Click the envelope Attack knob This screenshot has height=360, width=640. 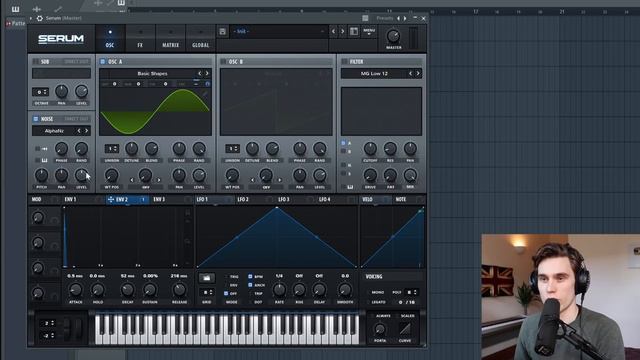click(x=76, y=290)
